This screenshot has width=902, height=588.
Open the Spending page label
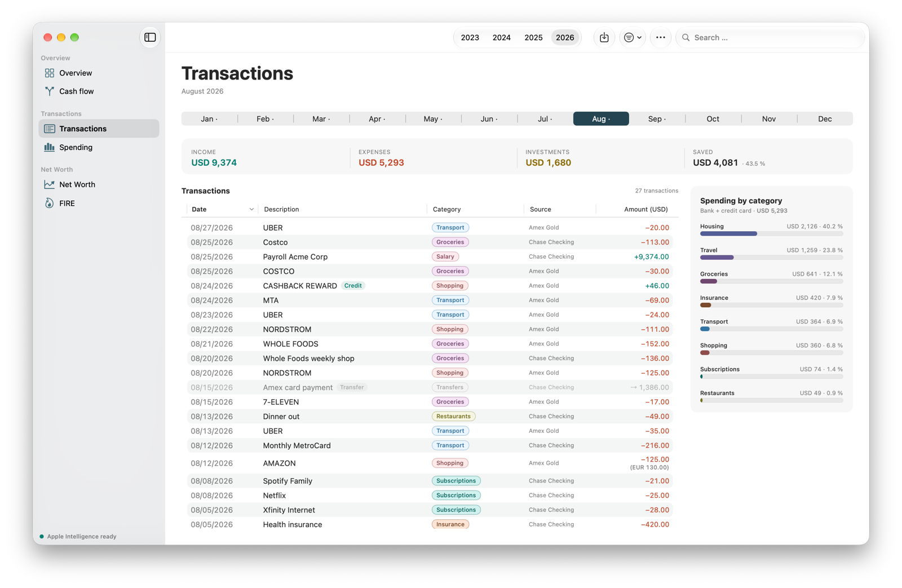click(x=76, y=147)
